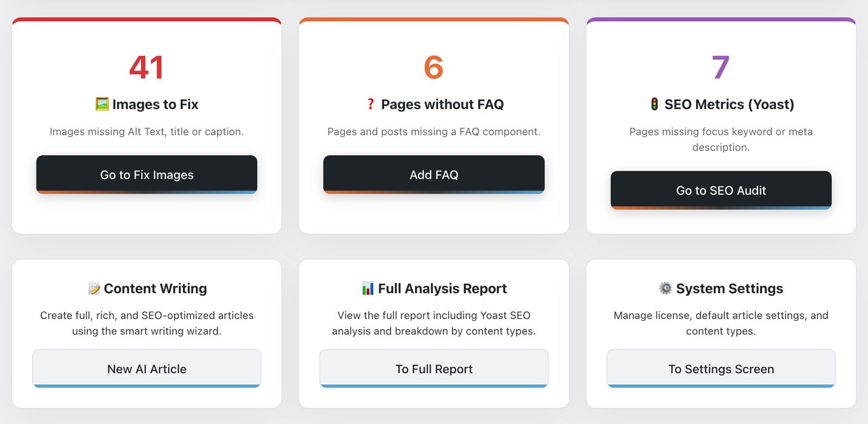Click the traffic light icon for SEO Metrics

pyautogui.click(x=655, y=104)
